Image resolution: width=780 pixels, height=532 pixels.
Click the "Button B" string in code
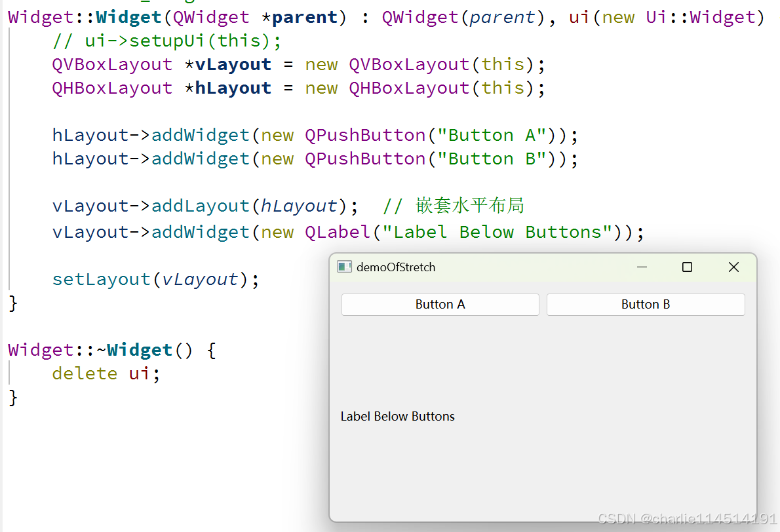click(x=492, y=159)
